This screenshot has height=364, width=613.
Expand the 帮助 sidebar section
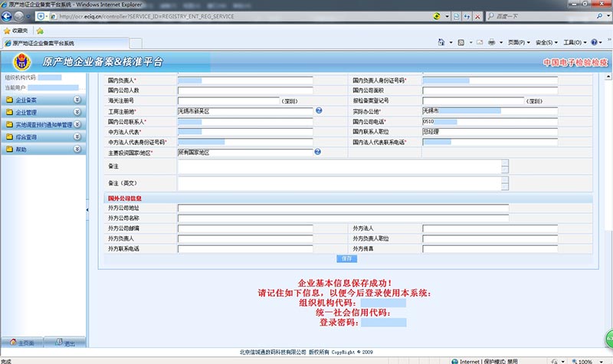(77, 149)
